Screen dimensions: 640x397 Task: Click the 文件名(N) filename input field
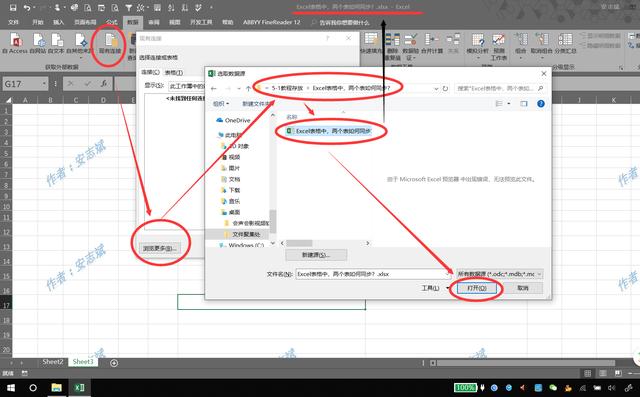373,274
